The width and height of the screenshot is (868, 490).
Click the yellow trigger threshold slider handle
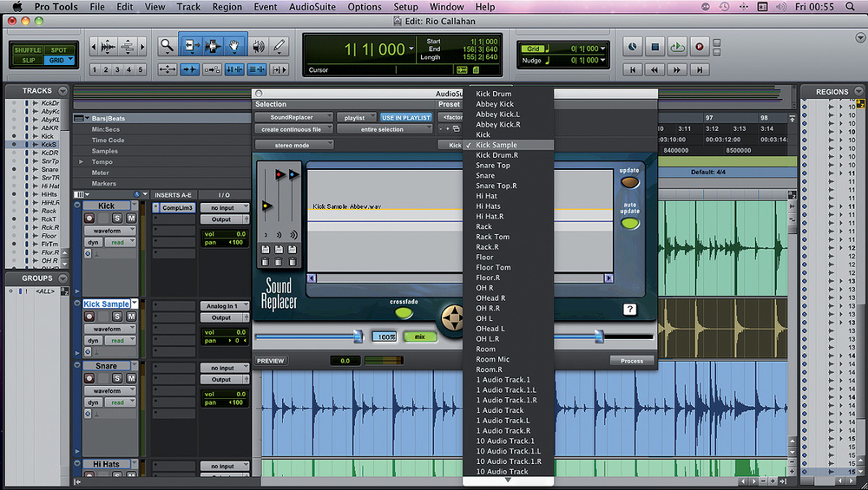click(x=266, y=206)
